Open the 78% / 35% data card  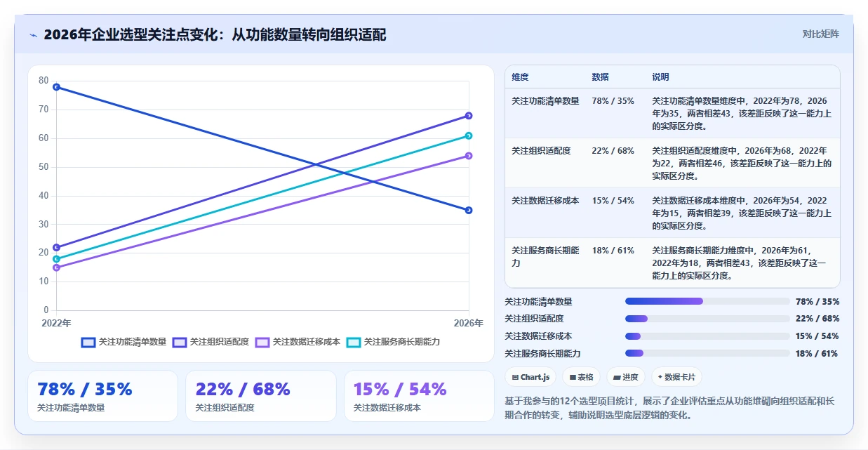coord(103,396)
